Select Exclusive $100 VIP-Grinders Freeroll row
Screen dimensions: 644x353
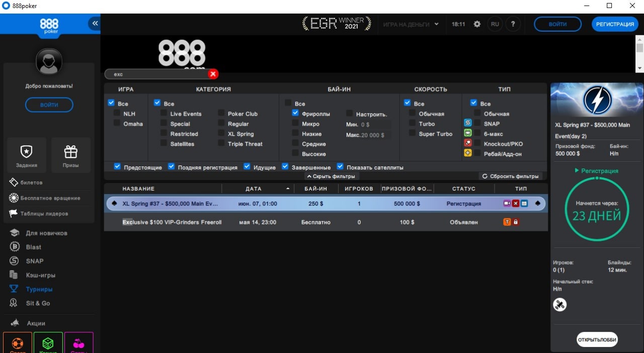[x=326, y=222]
